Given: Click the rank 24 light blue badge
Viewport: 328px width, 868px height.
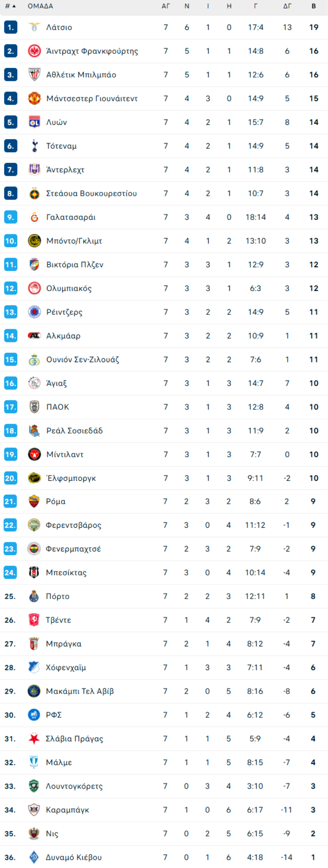Looking at the screenshot, I should 10,572.
